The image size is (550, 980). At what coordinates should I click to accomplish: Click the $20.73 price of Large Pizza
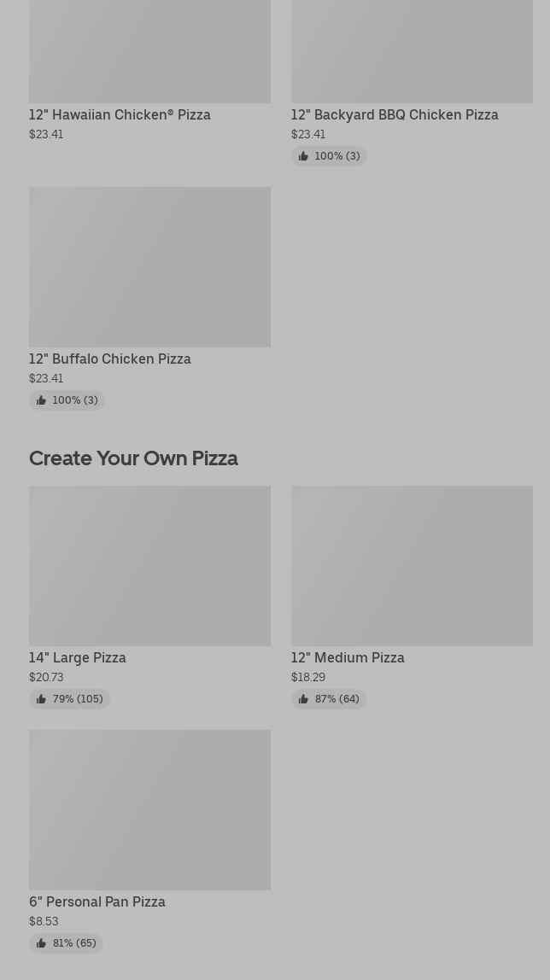tap(46, 677)
